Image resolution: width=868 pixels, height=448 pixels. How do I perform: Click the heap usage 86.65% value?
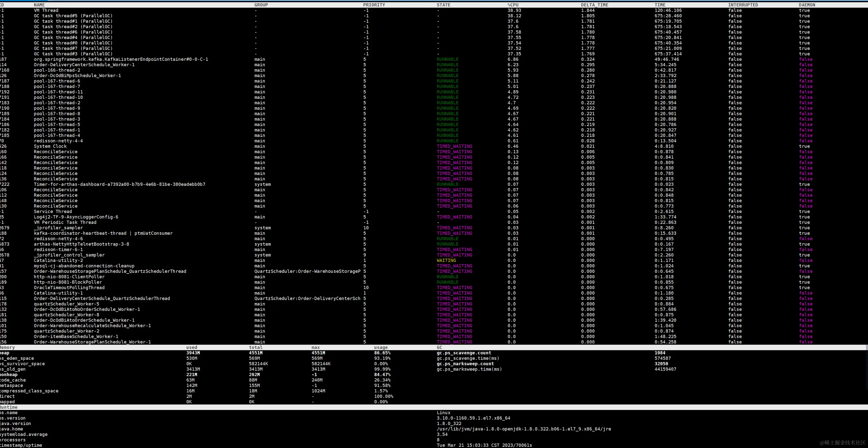pyautogui.click(x=382, y=353)
